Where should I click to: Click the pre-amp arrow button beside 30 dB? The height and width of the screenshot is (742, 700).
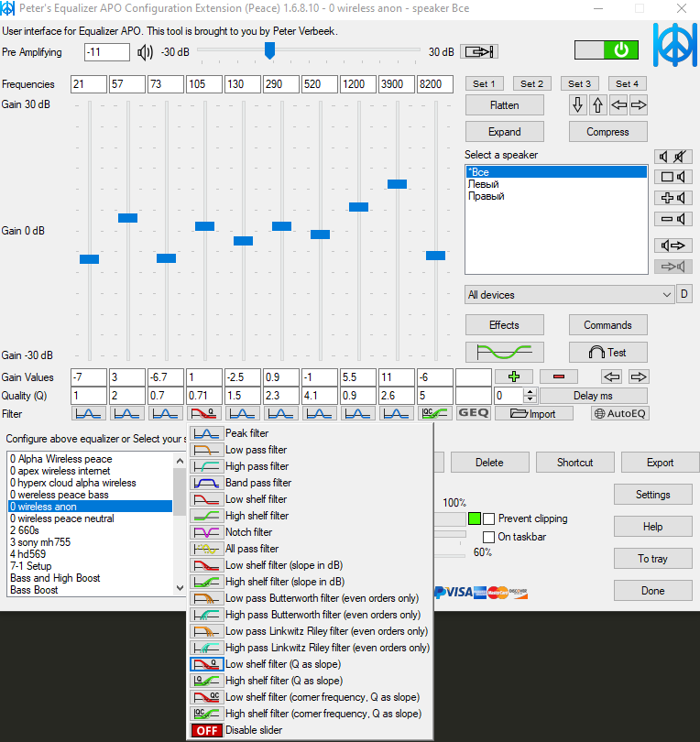point(479,51)
